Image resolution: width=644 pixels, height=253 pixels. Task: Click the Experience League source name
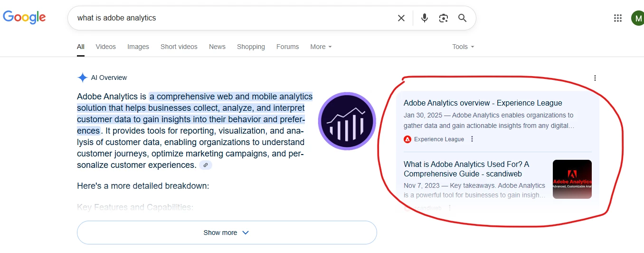[439, 139]
